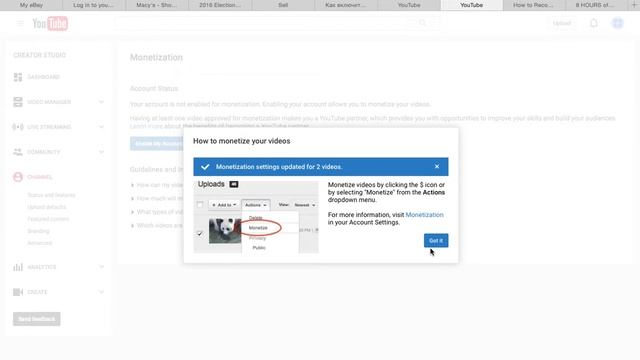The height and width of the screenshot is (360, 640).
Task: Expand the Create section
Action: point(101,292)
